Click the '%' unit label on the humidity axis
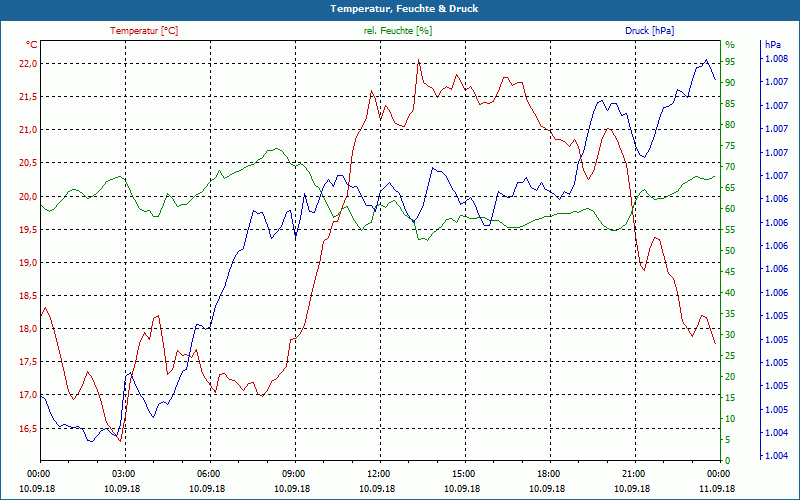 coord(730,45)
